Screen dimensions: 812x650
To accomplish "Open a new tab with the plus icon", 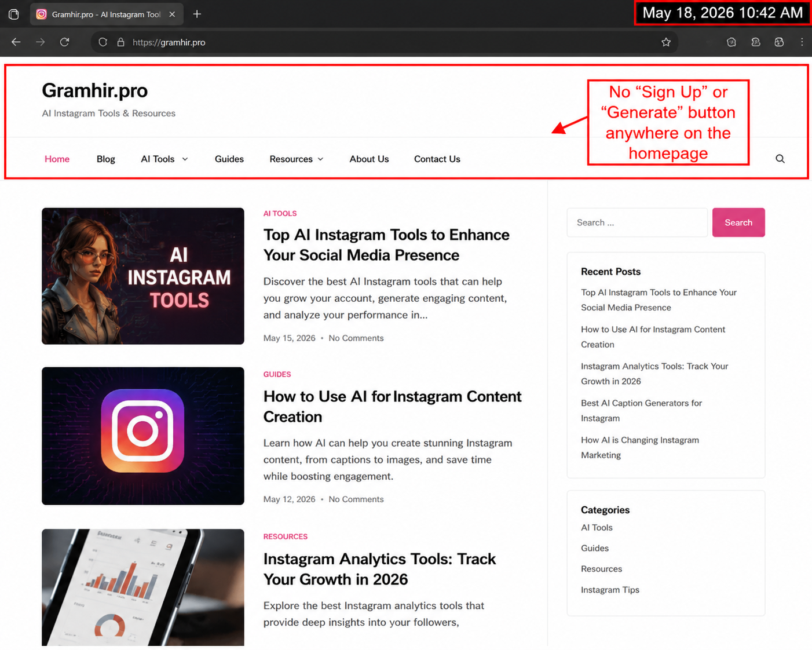I will point(197,14).
